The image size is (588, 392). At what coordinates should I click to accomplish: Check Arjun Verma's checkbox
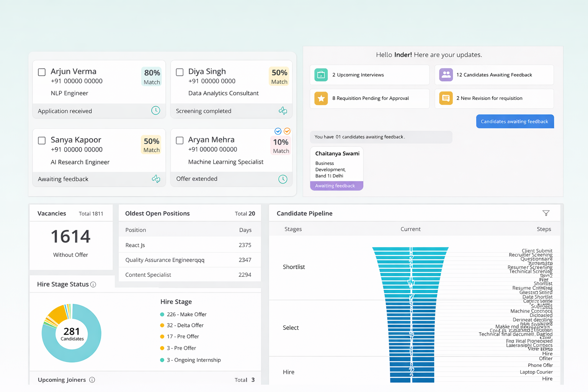[x=41, y=72]
